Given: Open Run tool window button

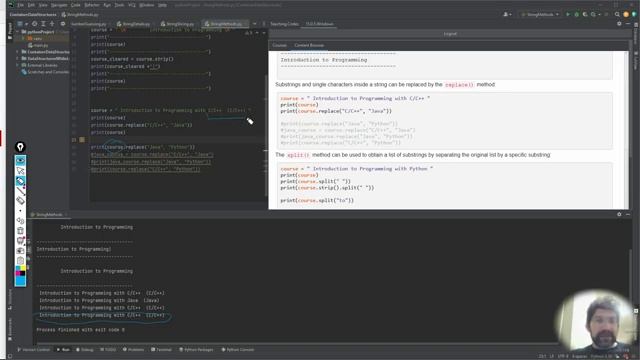Looking at the screenshot, I should click(x=63, y=350).
